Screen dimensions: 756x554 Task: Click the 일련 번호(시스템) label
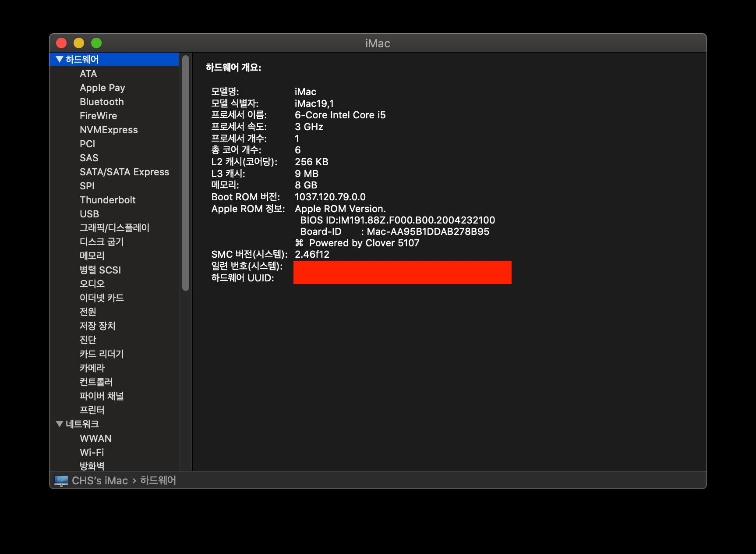247,266
